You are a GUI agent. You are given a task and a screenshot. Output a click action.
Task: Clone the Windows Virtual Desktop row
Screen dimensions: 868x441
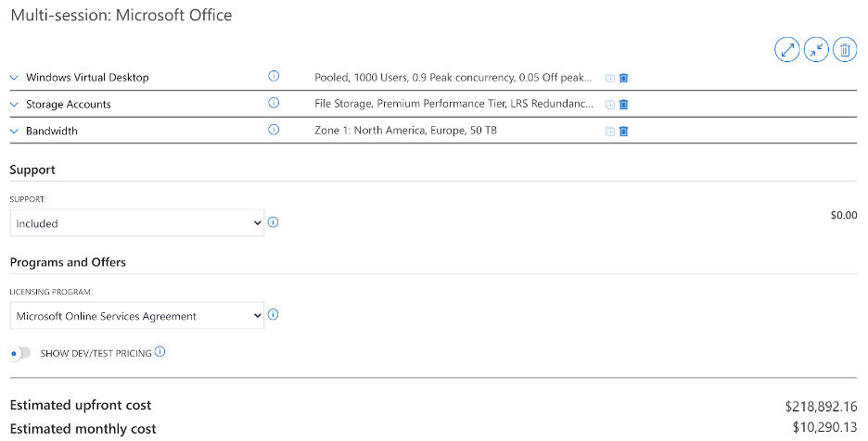[609, 79]
